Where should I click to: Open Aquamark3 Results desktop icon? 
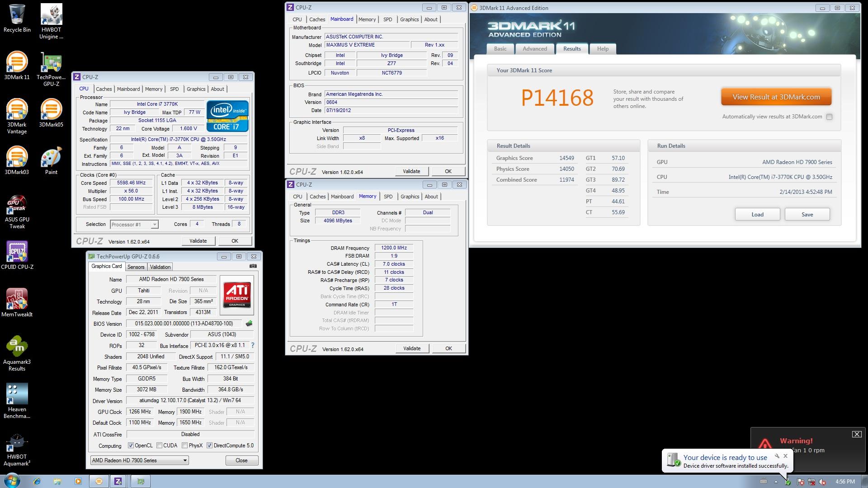point(17,354)
